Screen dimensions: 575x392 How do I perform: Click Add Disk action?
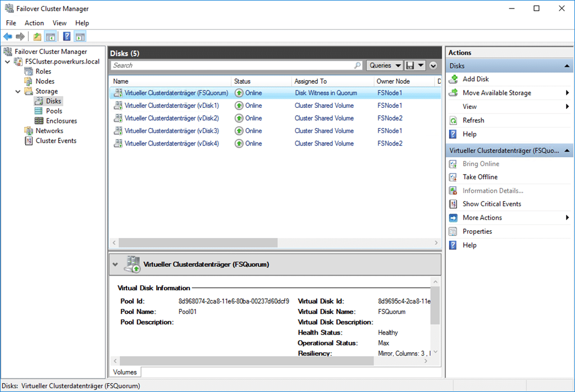[x=476, y=79]
